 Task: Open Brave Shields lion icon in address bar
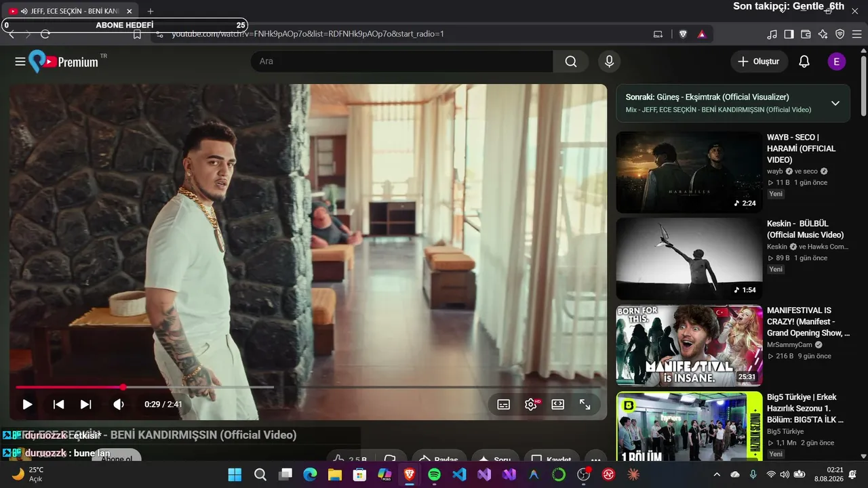click(683, 34)
